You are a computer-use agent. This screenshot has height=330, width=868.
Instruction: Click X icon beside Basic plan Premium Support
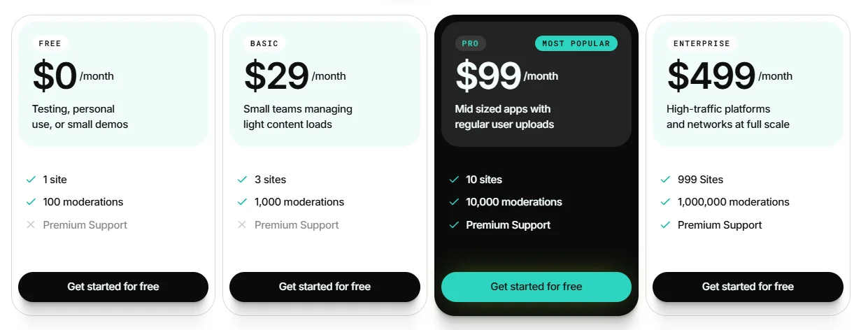tap(242, 225)
